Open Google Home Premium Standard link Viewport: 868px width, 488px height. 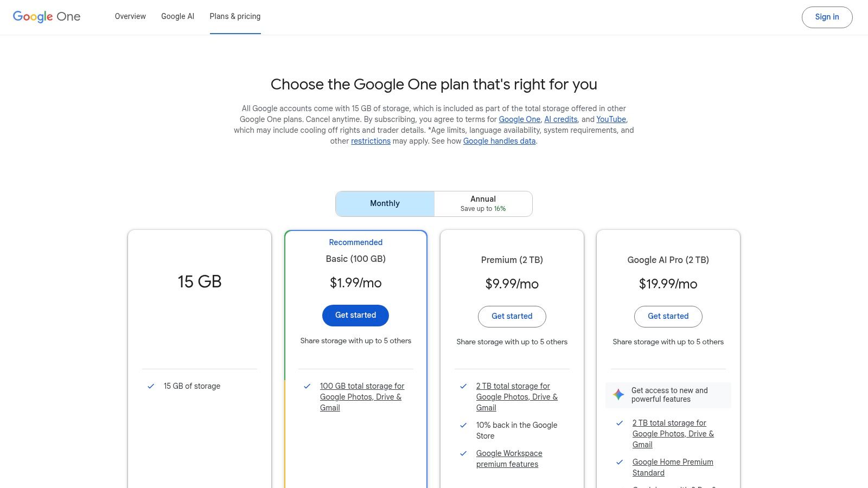click(x=673, y=467)
